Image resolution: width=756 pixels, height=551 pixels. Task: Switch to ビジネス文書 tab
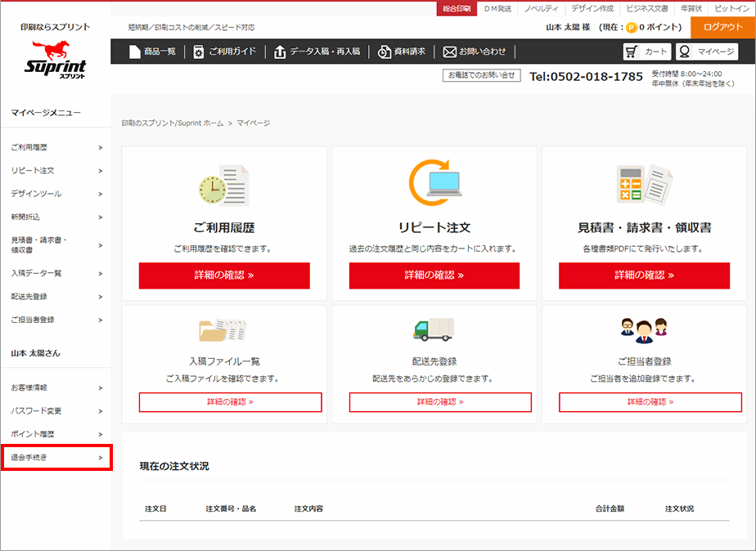tap(647, 9)
